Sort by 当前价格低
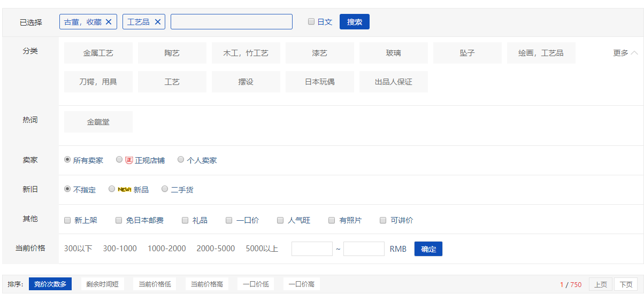644x302 pixels. (155, 284)
